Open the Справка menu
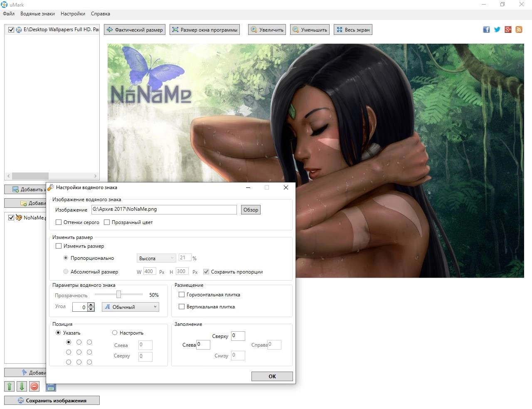The image size is (532, 409). point(101,14)
